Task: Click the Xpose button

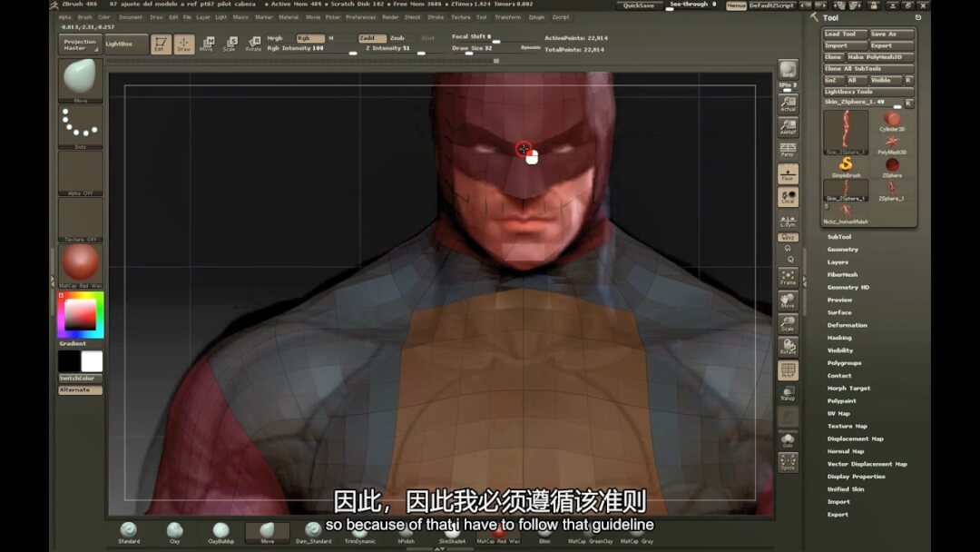Action: 788,463
